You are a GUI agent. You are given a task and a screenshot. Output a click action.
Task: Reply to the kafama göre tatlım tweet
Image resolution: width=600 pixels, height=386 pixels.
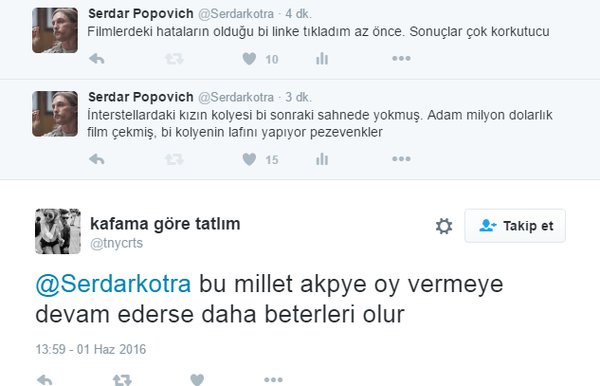45,380
